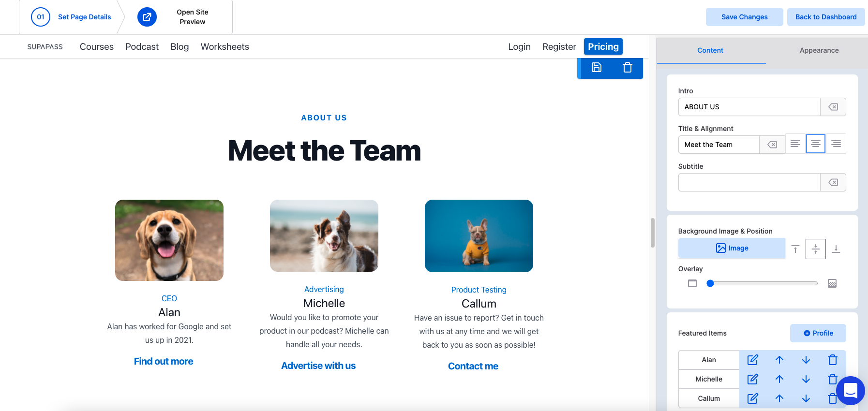The height and width of the screenshot is (411, 868).
Task: Click the no-overlay icon left of slider
Action: (692, 283)
